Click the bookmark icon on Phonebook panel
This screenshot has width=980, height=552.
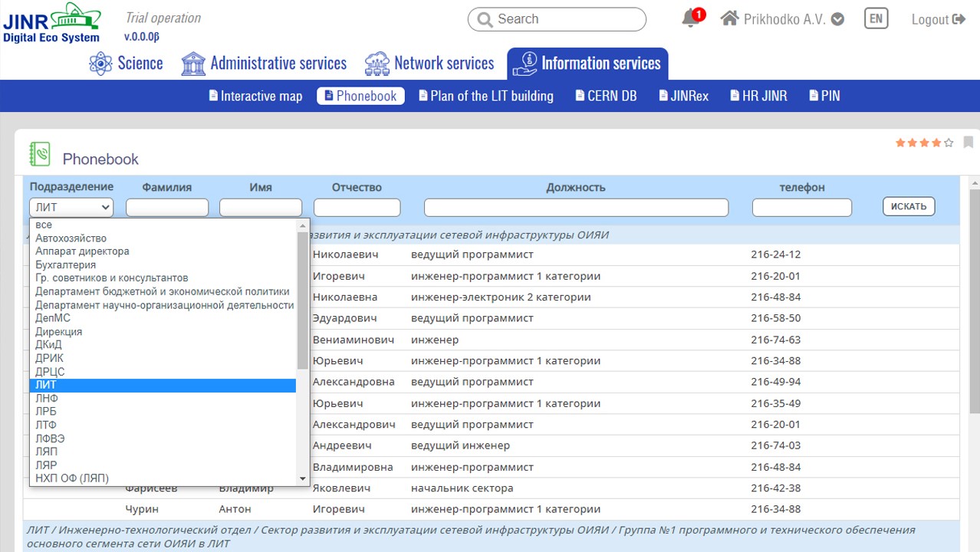(968, 143)
